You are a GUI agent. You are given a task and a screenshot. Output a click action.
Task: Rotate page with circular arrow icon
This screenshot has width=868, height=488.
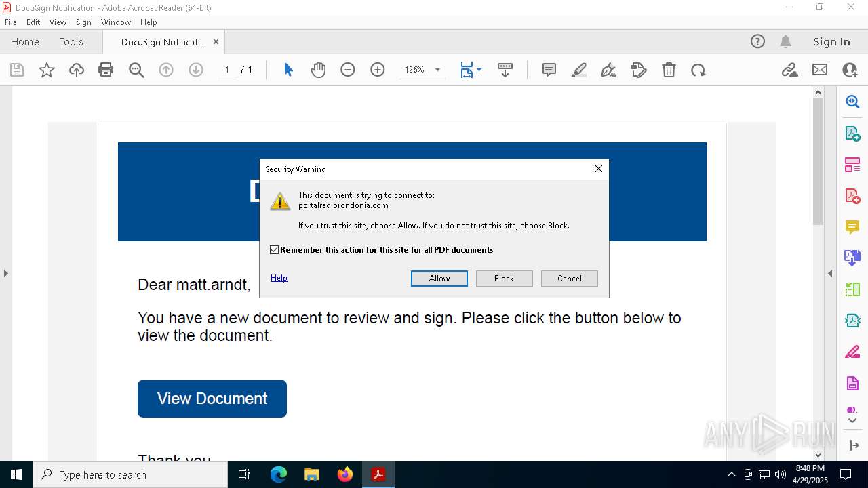point(698,70)
